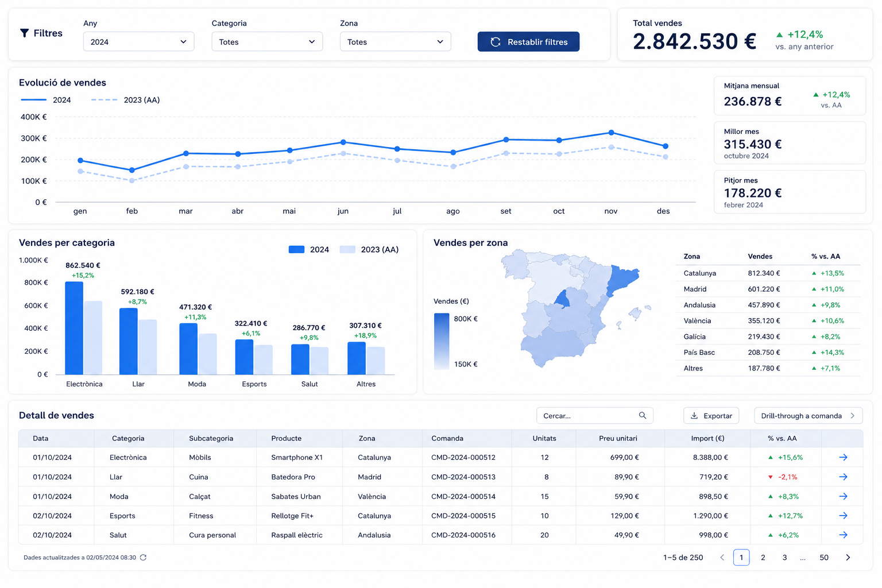Click the Vendes (€) map gradient scale
This screenshot has height=588, width=882.
tap(442, 341)
